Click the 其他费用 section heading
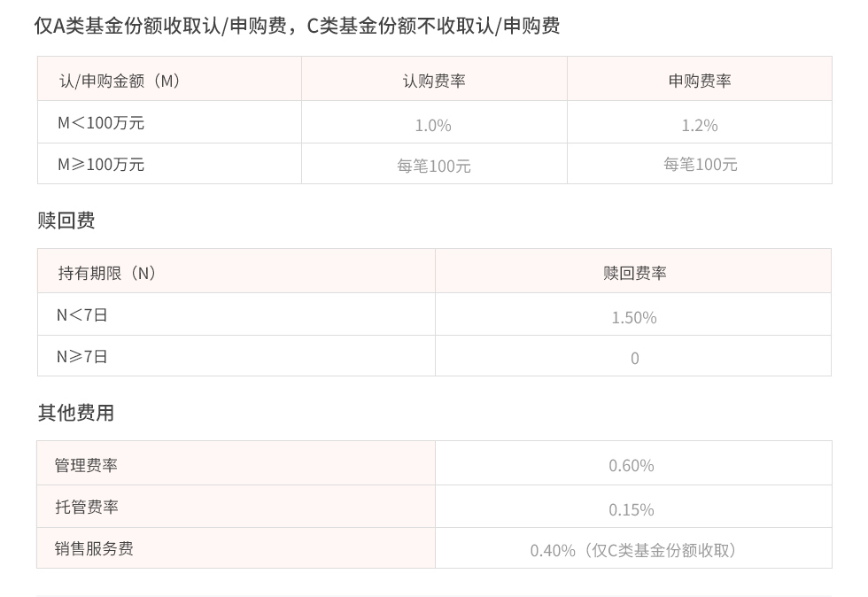 coord(76,413)
